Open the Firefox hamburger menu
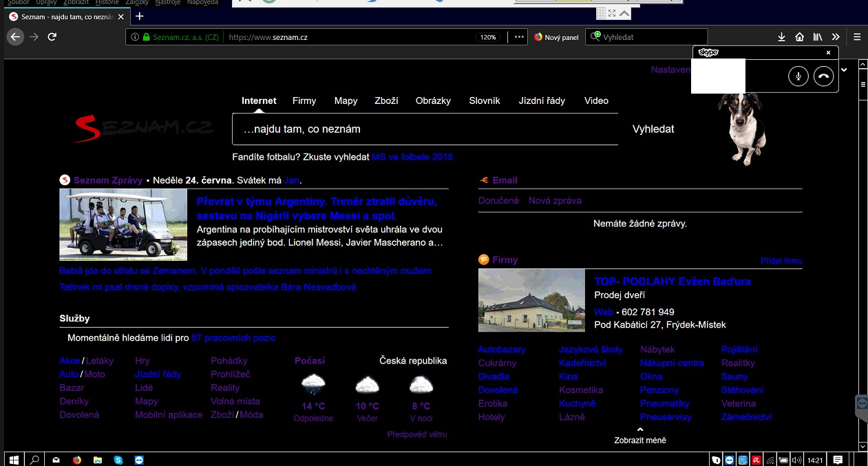Screen dimensions: 868x466 coord(857,37)
